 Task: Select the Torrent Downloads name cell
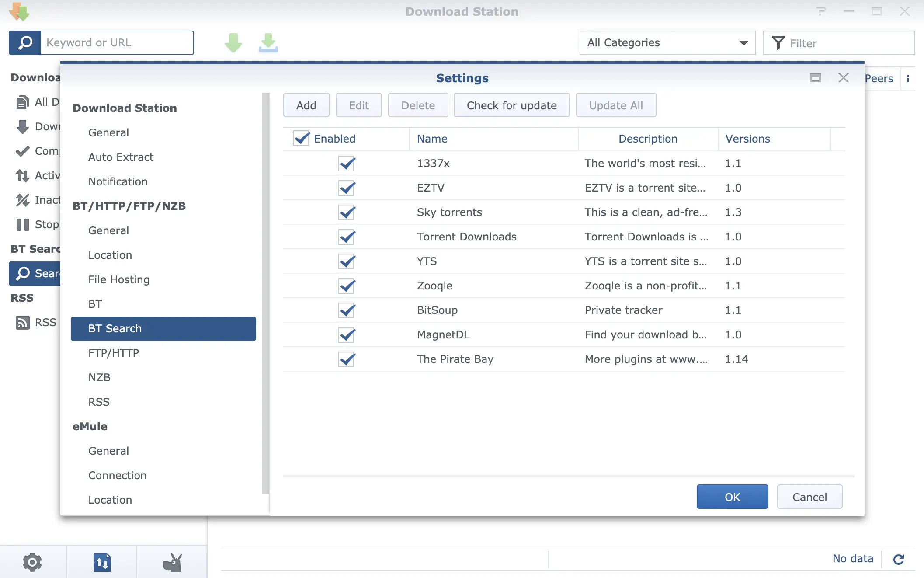pos(466,237)
